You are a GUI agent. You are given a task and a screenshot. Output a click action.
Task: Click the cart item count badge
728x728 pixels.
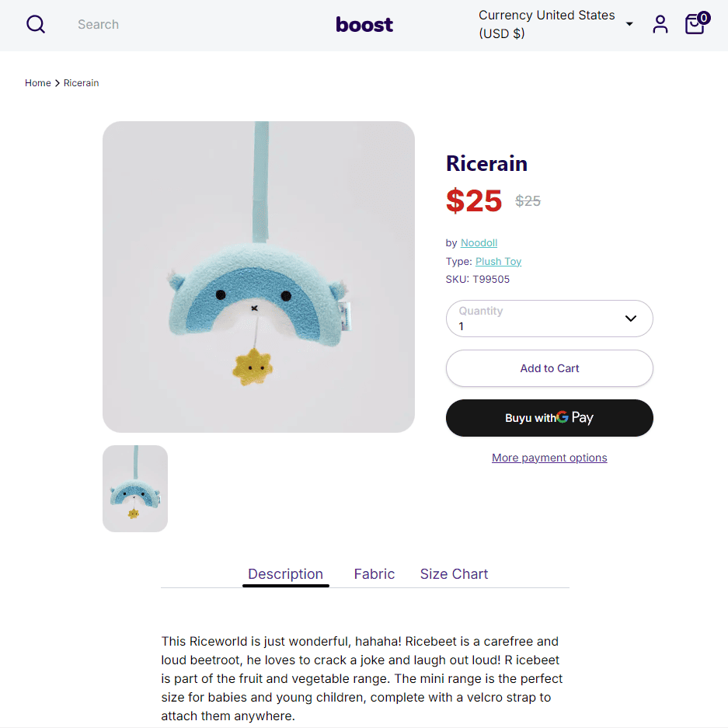tap(703, 18)
